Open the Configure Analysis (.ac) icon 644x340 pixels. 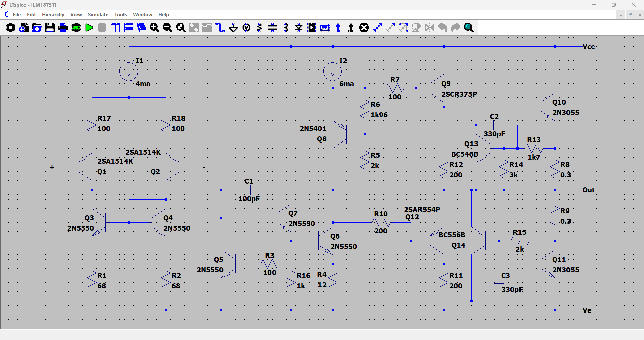(x=76, y=27)
